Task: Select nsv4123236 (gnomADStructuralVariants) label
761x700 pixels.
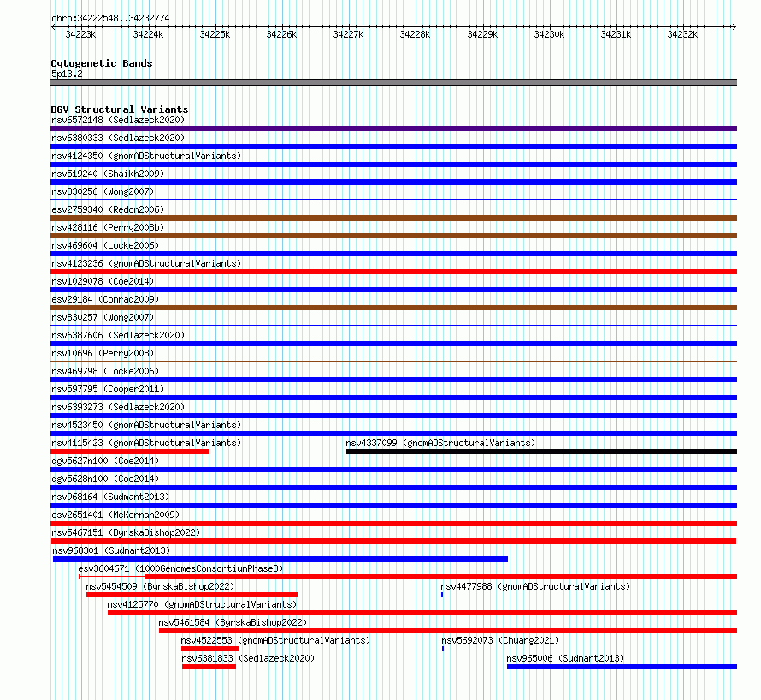Action: pyautogui.click(x=146, y=263)
